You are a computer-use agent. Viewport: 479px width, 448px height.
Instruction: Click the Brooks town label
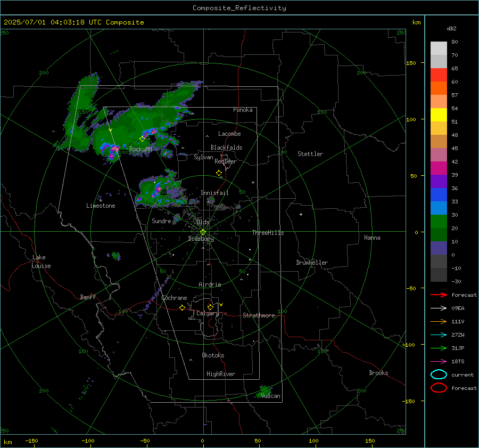378,373
